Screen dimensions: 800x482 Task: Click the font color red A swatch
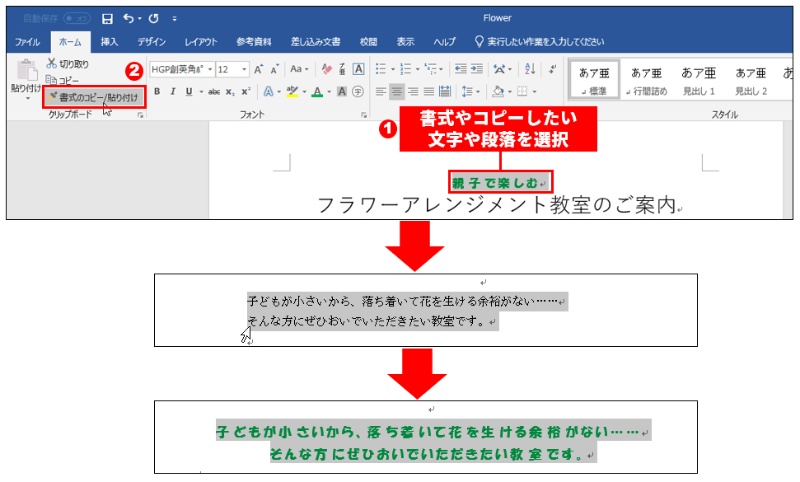pyautogui.click(x=316, y=91)
